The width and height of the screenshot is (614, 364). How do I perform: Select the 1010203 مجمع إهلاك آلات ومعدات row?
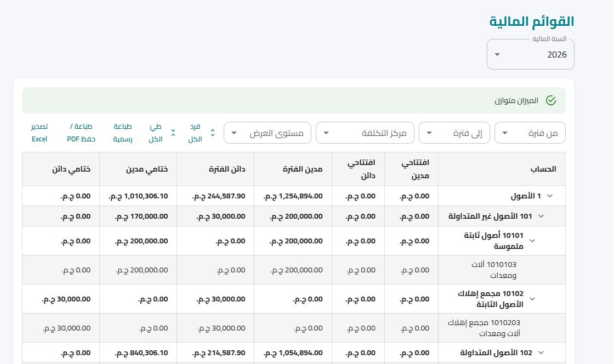point(294,328)
